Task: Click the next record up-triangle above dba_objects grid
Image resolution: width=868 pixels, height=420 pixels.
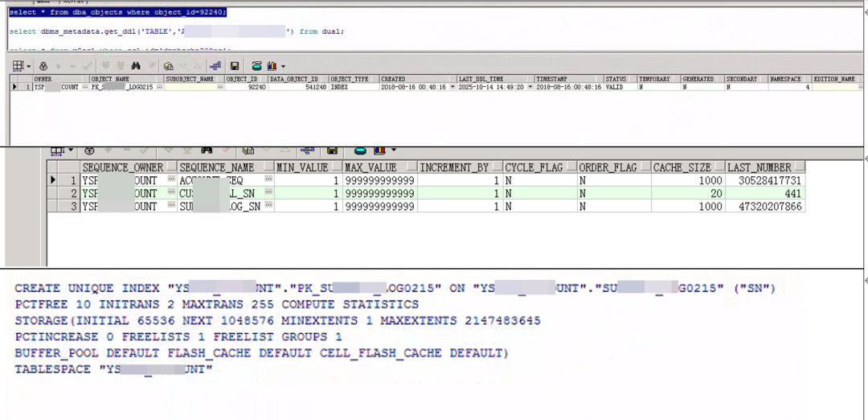Action: click(x=197, y=67)
